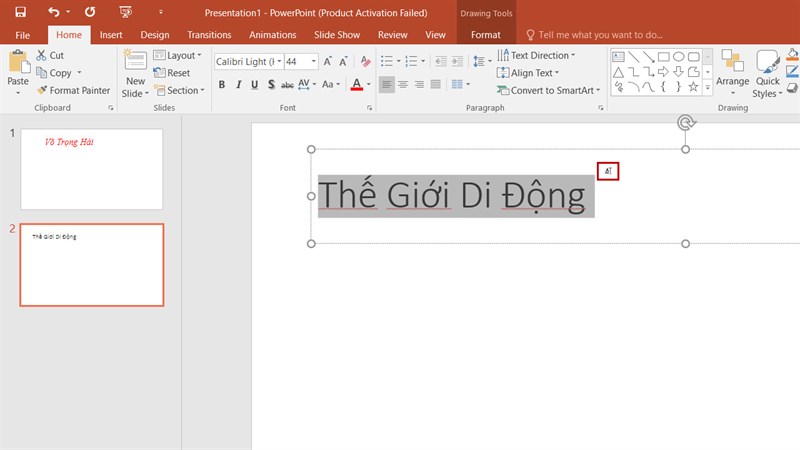Decrease the list indent level
This screenshot has width=800, height=450.
pyautogui.click(x=441, y=62)
